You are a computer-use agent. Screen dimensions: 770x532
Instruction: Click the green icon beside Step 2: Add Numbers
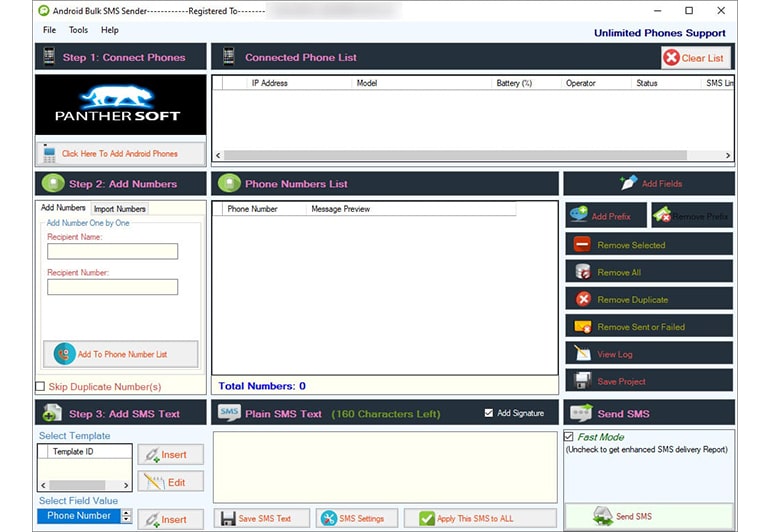53,184
